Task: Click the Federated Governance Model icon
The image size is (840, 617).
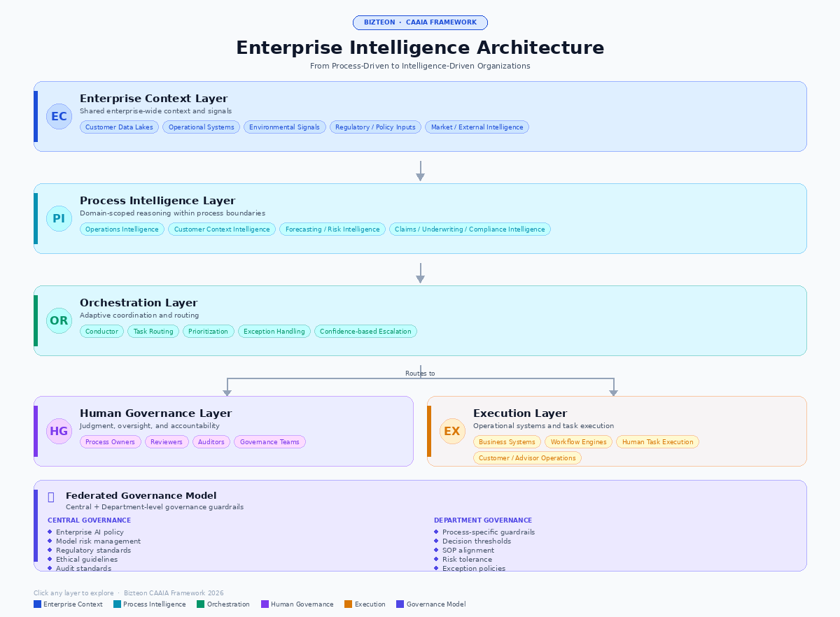Action: click(51, 497)
